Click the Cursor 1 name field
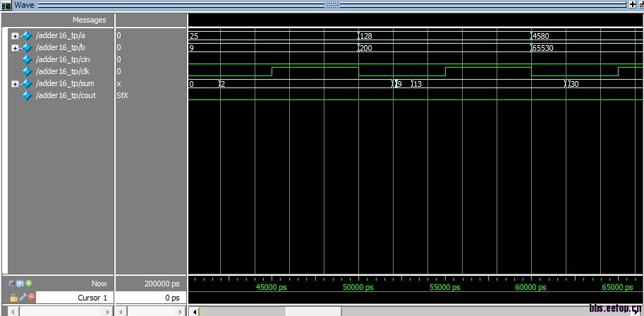 pyautogui.click(x=75, y=298)
